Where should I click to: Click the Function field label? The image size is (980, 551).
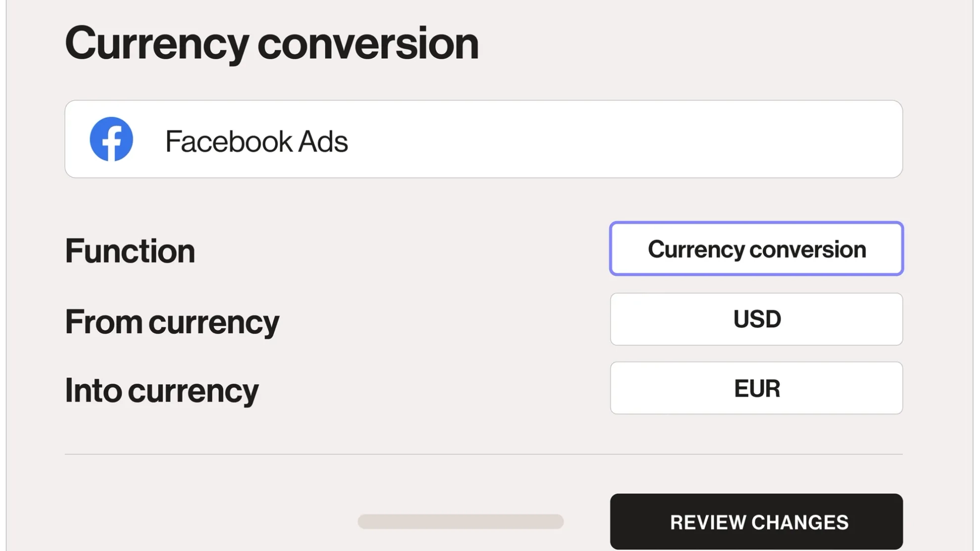(x=130, y=251)
